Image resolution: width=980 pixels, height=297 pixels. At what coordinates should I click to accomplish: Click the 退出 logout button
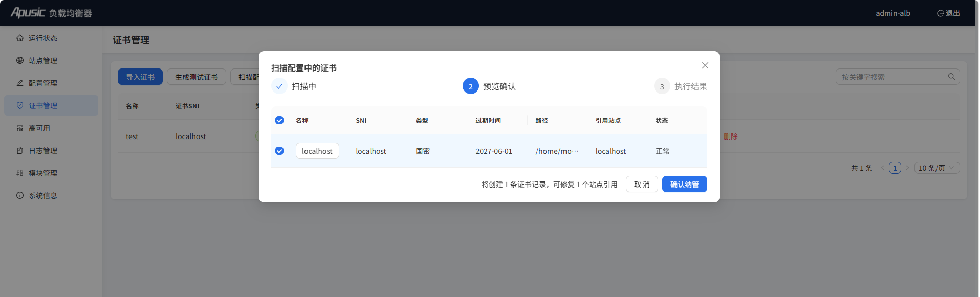(948, 13)
